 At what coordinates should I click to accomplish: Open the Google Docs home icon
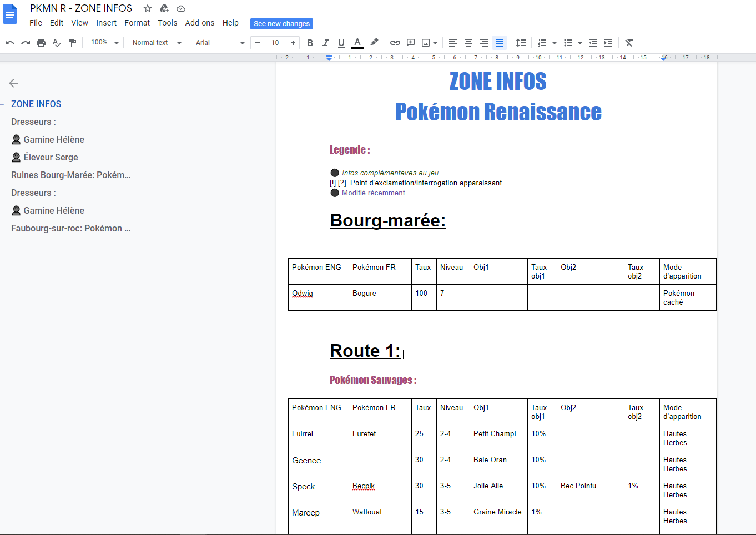[10, 14]
